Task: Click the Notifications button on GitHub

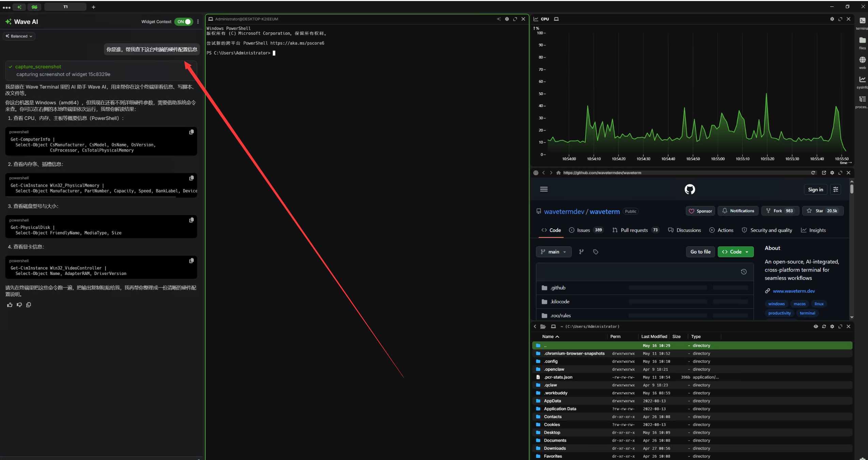Action: tap(738, 211)
